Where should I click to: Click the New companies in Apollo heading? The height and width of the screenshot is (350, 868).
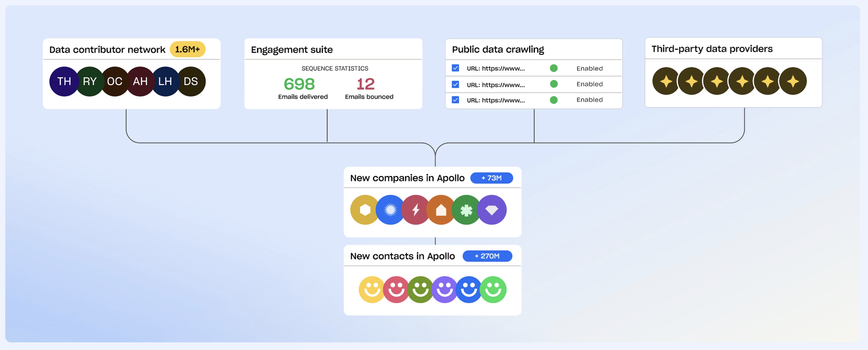pyautogui.click(x=407, y=178)
